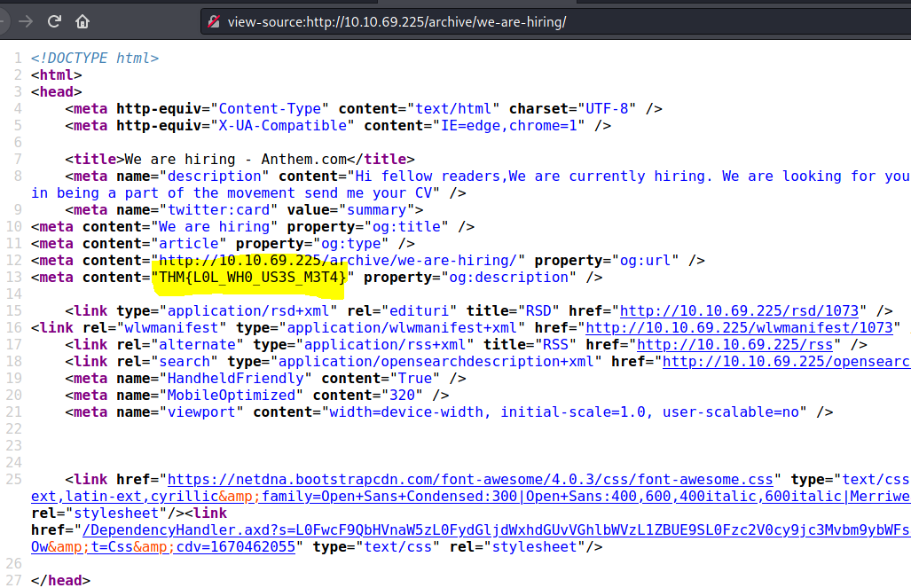Click the 'HandheldFriendly' meta name
Image resolution: width=911 pixels, height=588 pixels.
pyautogui.click(x=235, y=378)
